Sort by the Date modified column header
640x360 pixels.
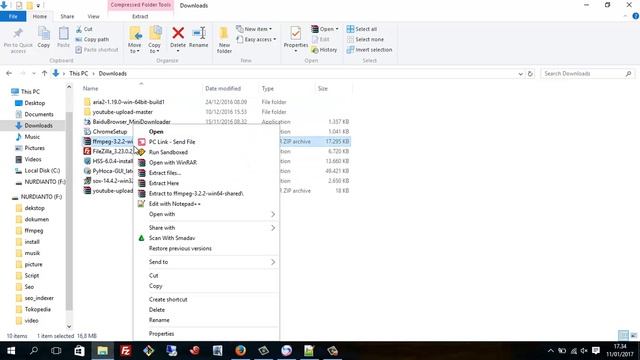coord(223,89)
